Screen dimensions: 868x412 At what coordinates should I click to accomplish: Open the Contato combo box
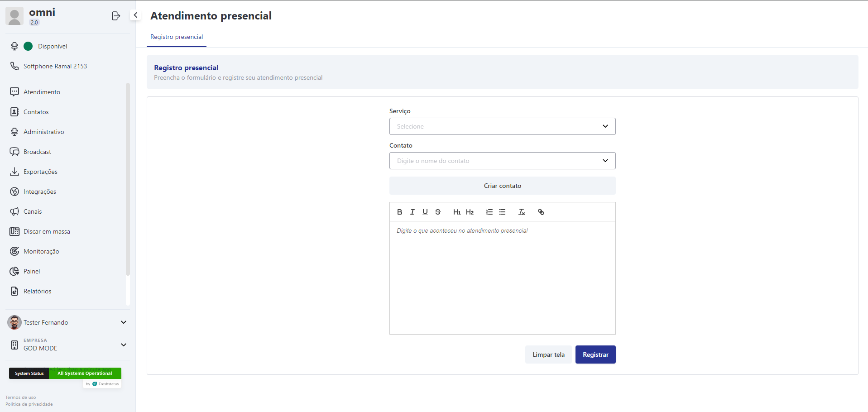502,161
